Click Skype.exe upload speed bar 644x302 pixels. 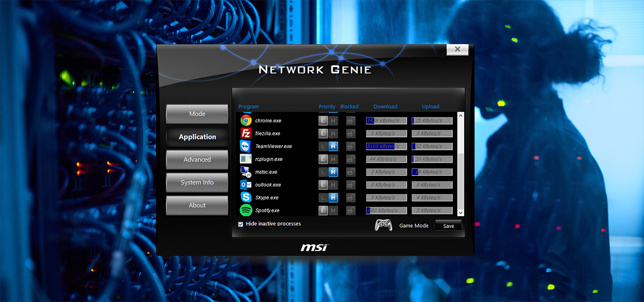click(432, 197)
